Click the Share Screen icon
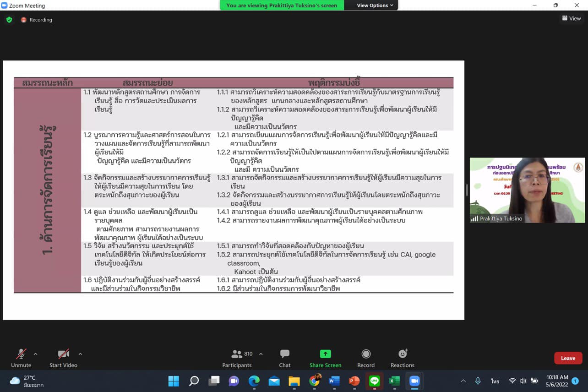 click(x=325, y=354)
